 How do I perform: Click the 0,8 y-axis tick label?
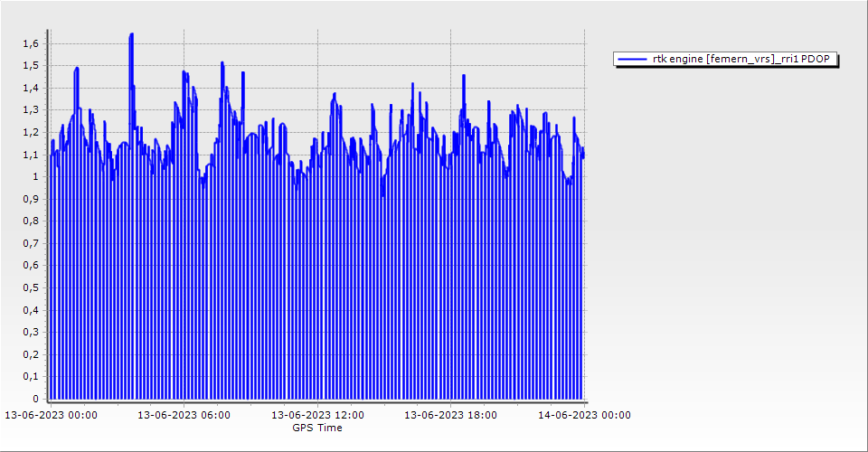(x=32, y=221)
